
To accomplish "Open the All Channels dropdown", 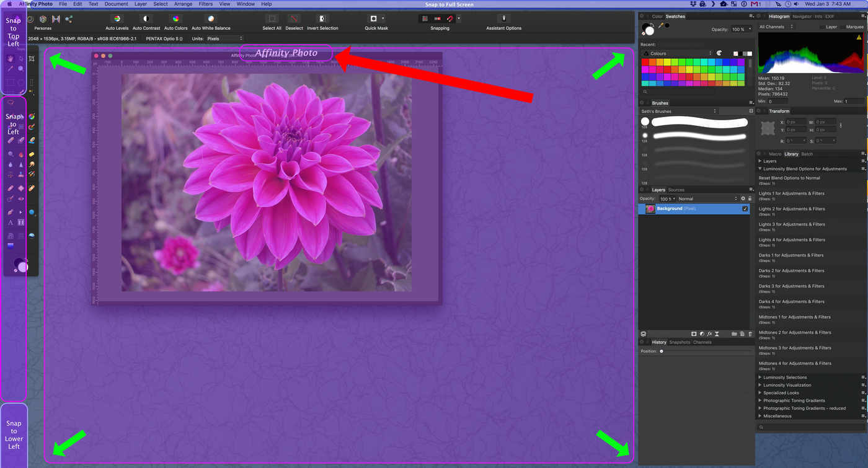I will [x=776, y=27].
